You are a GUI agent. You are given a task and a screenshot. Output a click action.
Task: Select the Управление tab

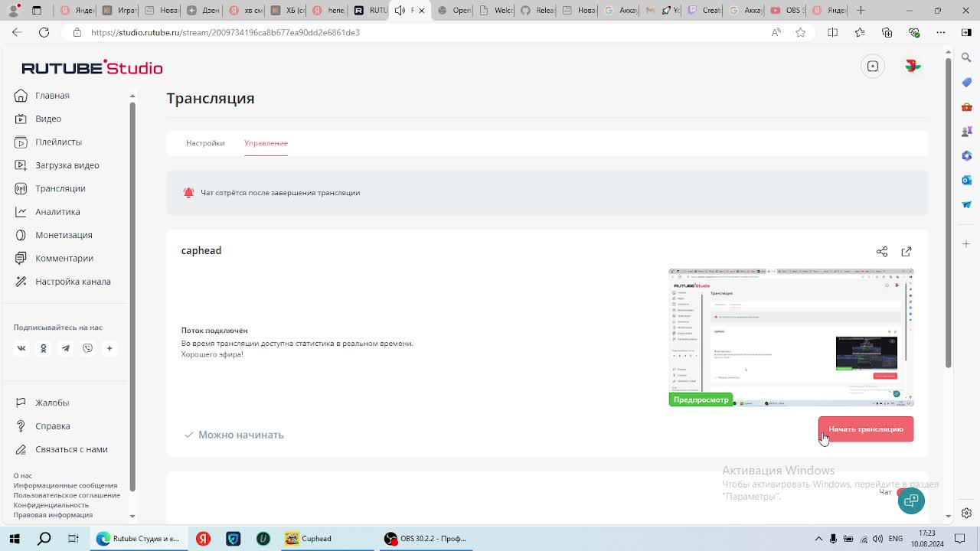[266, 143]
